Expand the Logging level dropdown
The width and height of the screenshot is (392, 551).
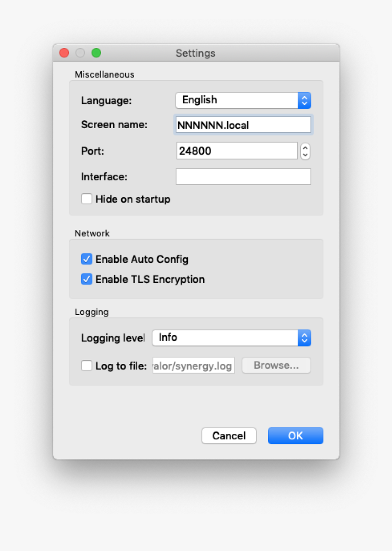(x=231, y=338)
